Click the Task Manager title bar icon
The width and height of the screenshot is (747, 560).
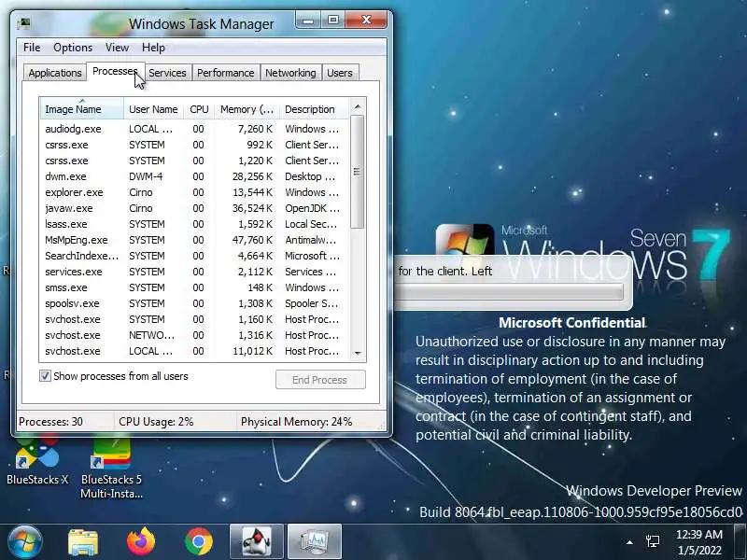(x=24, y=23)
